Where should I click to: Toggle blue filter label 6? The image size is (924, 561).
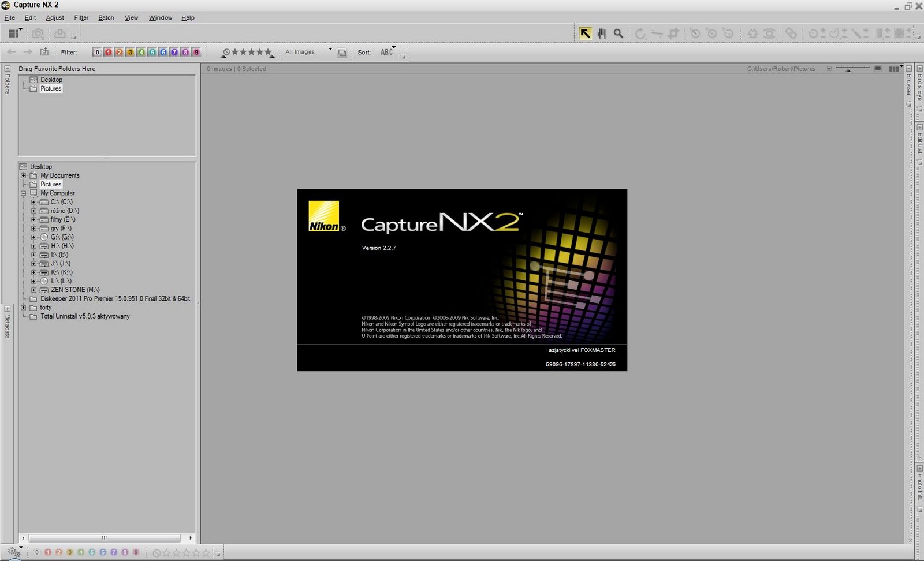click(x=163, y=52)
